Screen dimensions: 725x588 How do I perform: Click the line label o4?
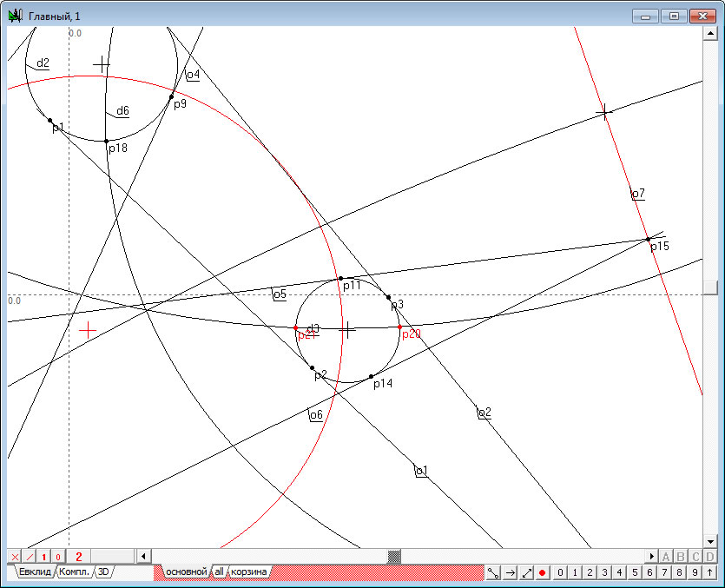pyautogui.click(x=193, y=75)
